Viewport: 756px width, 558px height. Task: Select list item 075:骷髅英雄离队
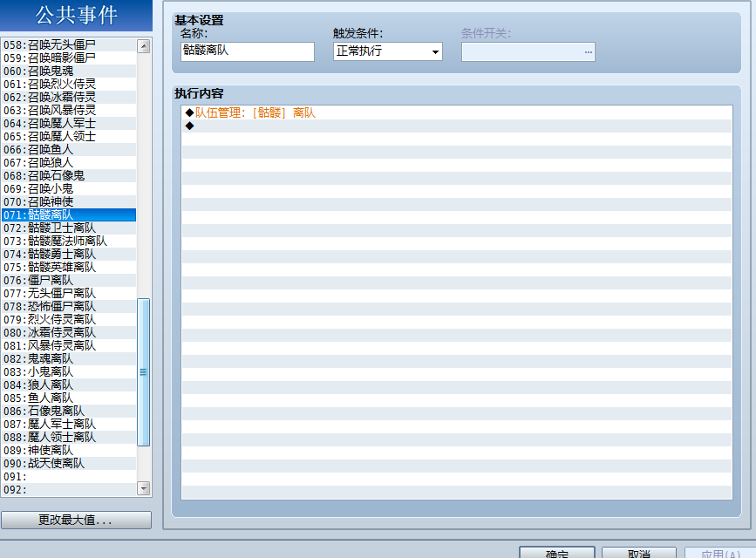tap(69, 267)
